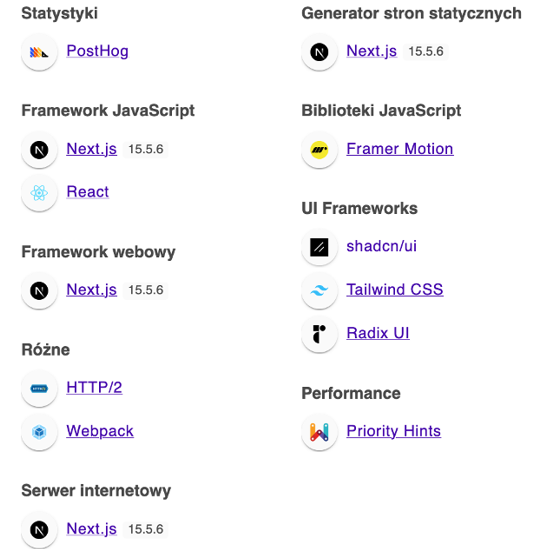The height and width of the screenshot is (549, 547).
Task: Click the shadcn/ui black square icon
Action: (x=319, y=247)
